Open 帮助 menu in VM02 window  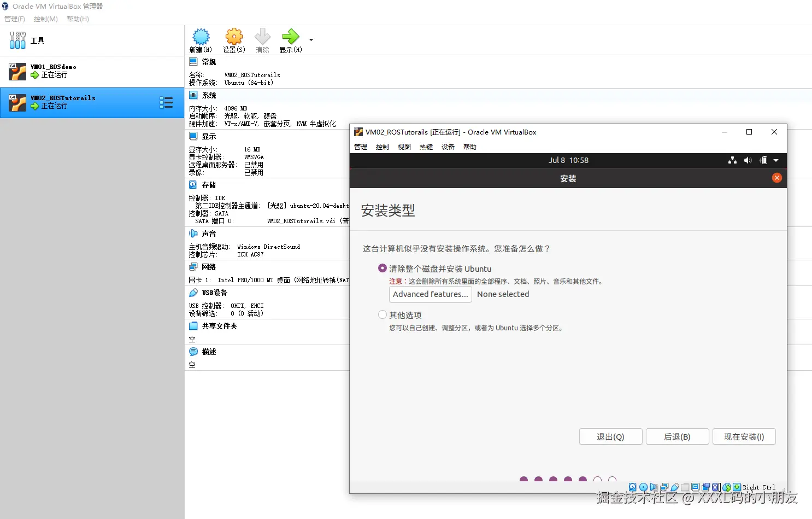pos(470,147)
